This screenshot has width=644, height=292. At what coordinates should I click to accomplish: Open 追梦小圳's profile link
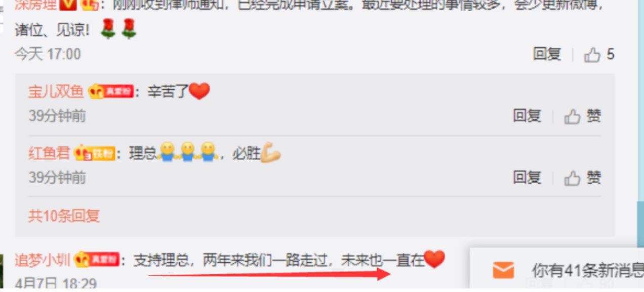(42, 260)
